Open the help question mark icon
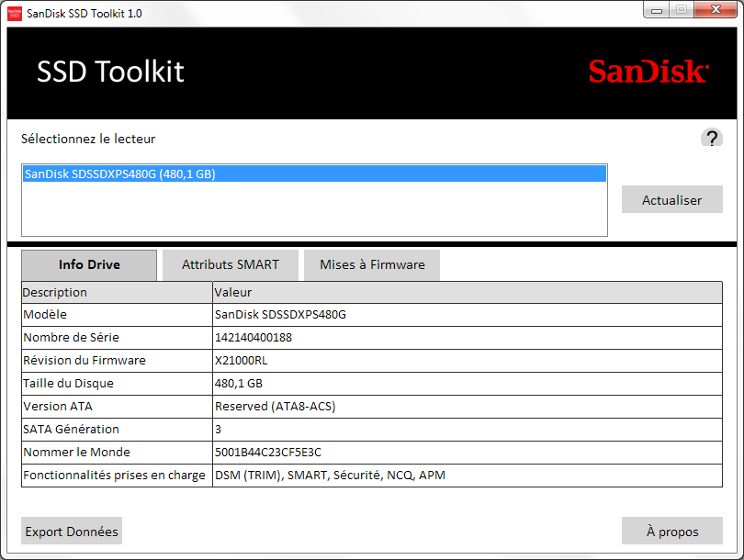Screen dimensions: 744x560 point(711,138)
